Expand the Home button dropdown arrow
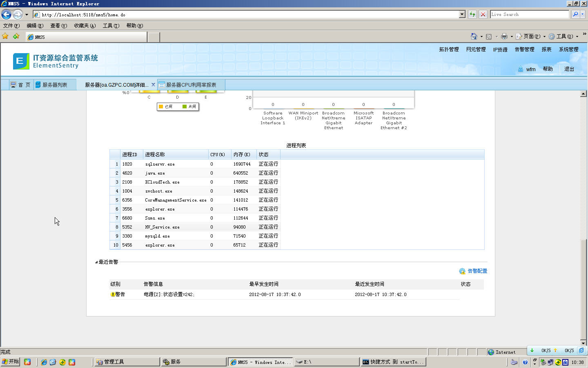 (x=481, y=36)
